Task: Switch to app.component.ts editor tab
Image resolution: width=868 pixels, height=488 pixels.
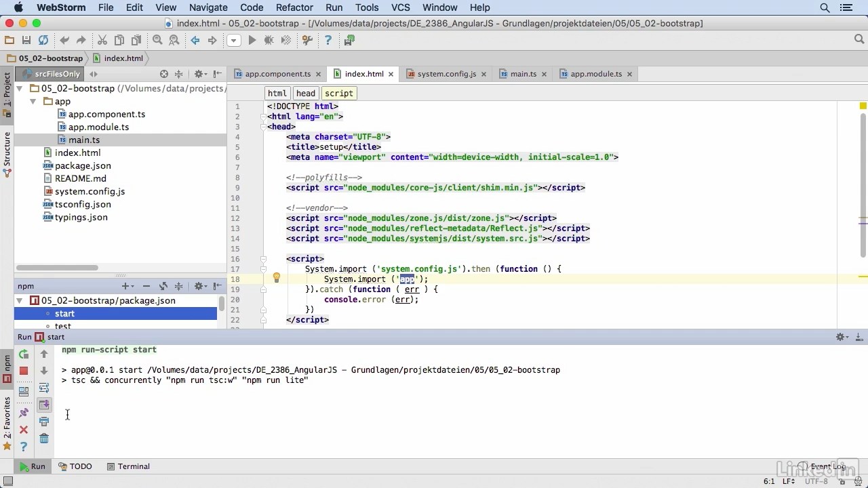Action: click(277, 74)
